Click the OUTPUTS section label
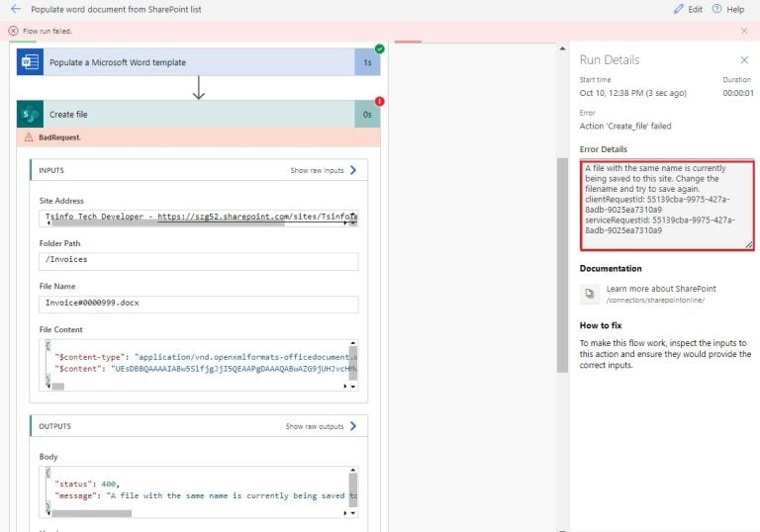760x532 pixels. tap(54, 426)
